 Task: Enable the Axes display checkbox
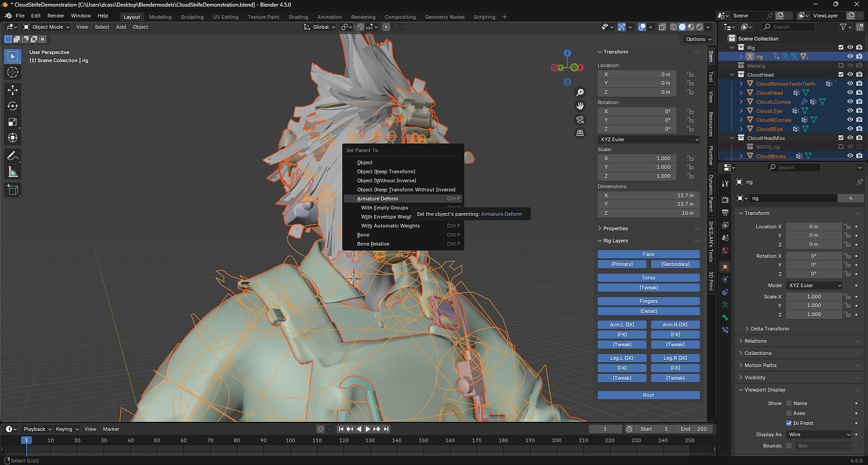click(x=789, y=413)
